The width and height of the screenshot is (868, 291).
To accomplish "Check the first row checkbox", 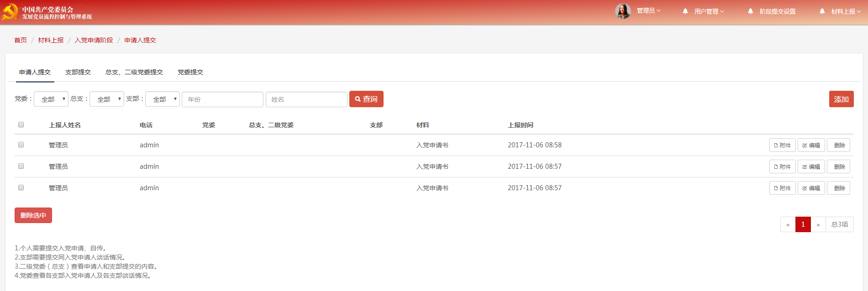I will click(x=21, y=145).
